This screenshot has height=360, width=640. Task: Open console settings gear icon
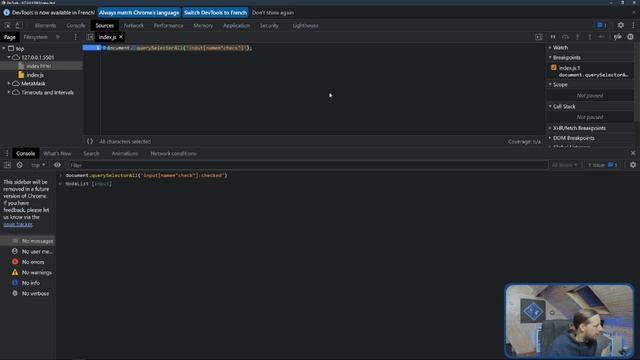point(633,165)
